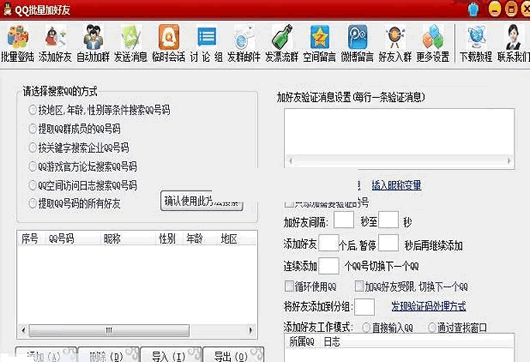Select 按关键字搜索企业QQ号码 radio option
Viewport: 530px width, 362px height.
[32, 148]
